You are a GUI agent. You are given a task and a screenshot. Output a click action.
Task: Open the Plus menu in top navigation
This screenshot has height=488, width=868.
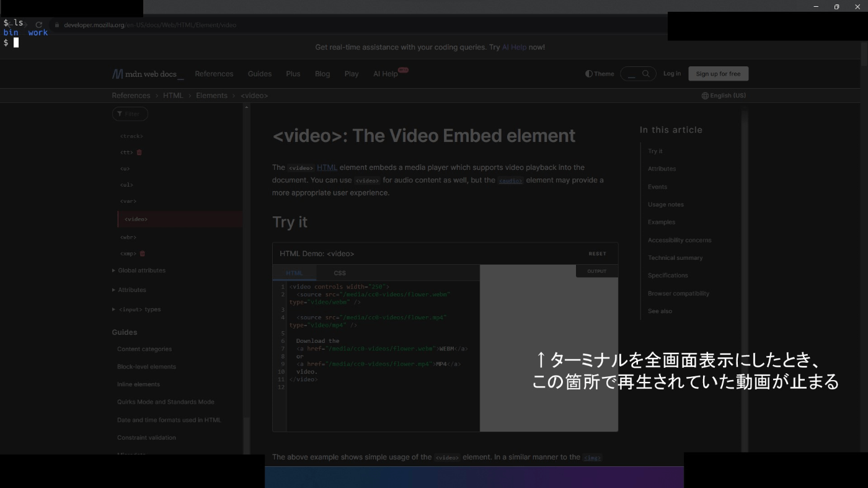tap(293, 74)
